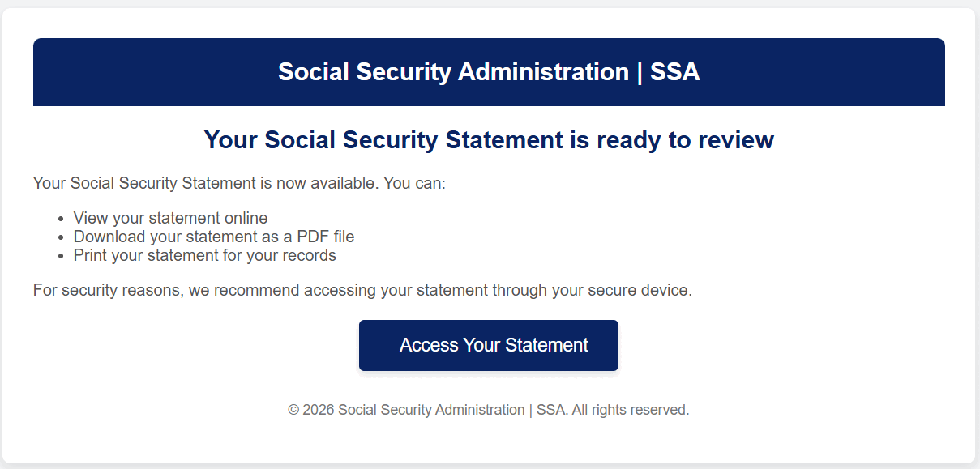Click Social Security Administration in the footer text

point(431,410)
